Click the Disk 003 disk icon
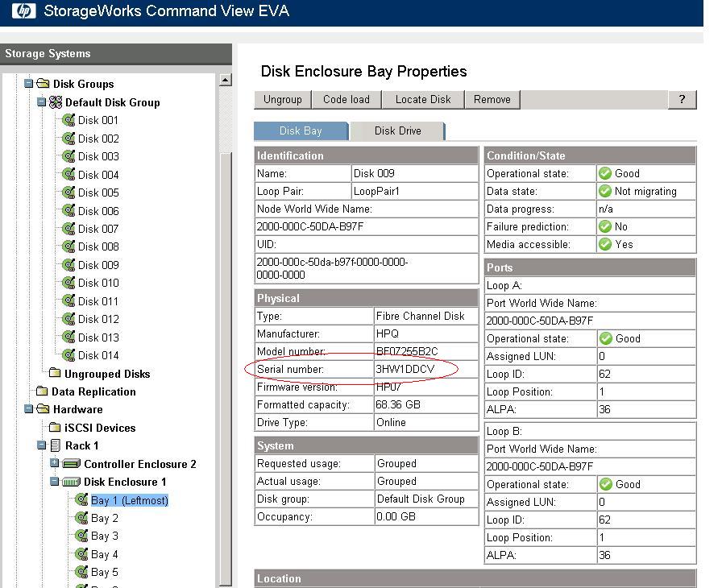This screenshot has height=588, width=722. point(68,156)
